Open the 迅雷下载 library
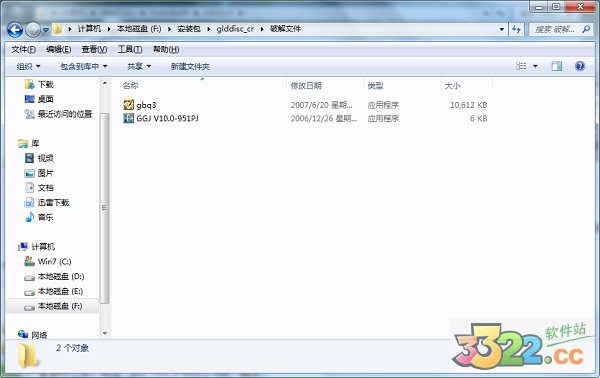The height and width of the screenshot is (378, 600). [x=53, y=202]
